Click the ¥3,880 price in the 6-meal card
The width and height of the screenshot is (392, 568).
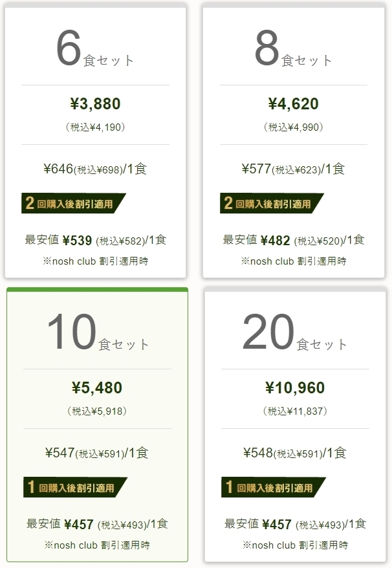coord(95,104)
